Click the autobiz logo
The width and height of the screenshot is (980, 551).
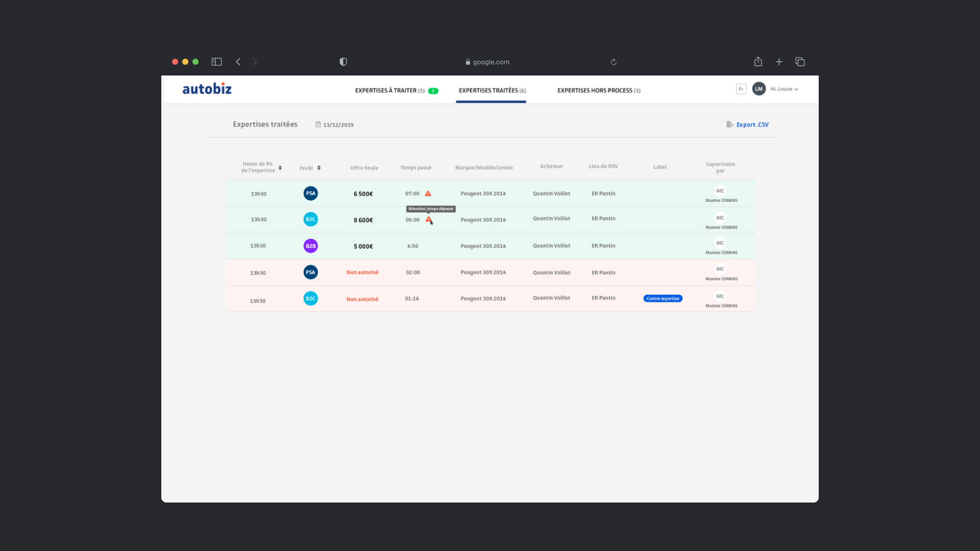click(207, 89)
